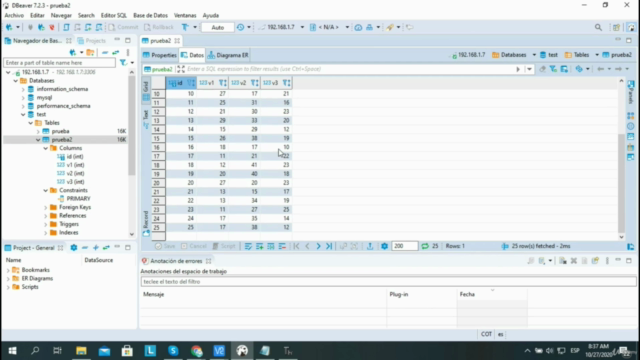This screenshot has height=360, width=640.
Task: Click the create project item plus icon
Action: (x=96, y=248)
